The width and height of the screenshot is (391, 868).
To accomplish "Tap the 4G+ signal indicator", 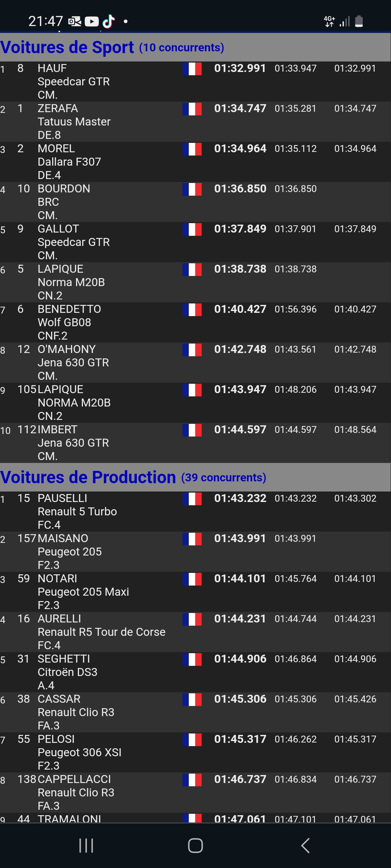I will (x=329, y=21).
